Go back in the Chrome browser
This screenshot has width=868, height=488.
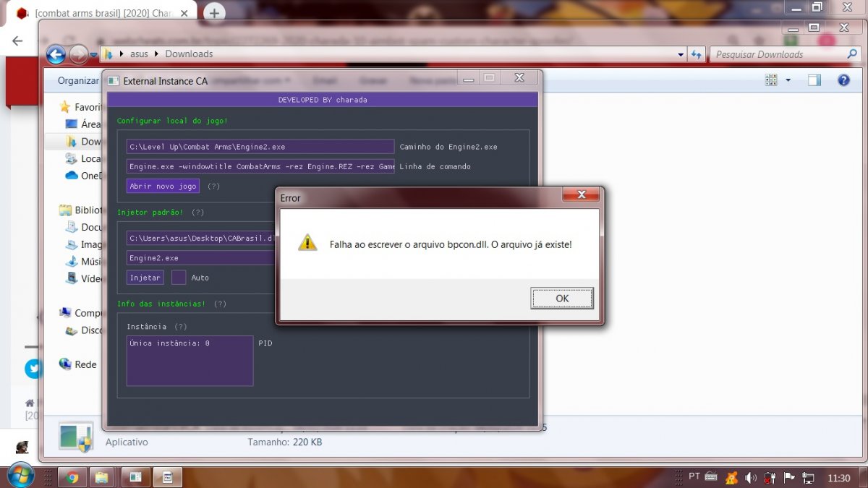(x=17, y=40)
